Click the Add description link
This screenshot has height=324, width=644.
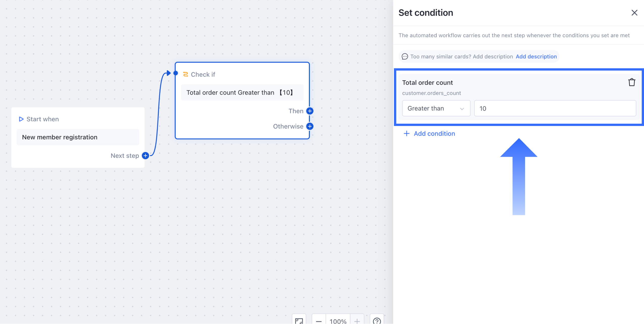[536, 56]
